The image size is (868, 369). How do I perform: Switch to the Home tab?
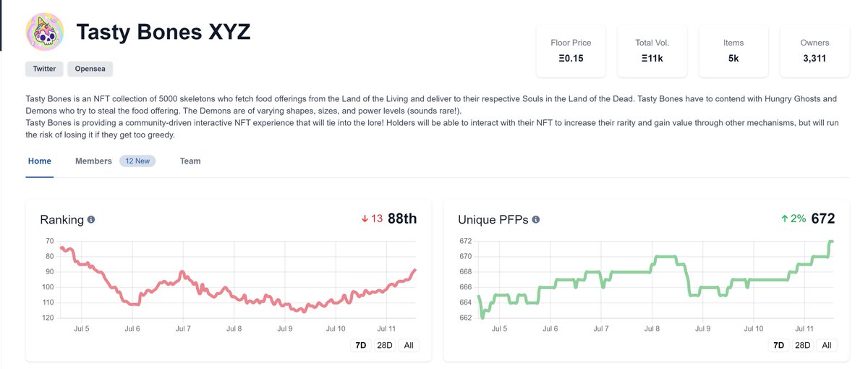[x=40, y=161]
